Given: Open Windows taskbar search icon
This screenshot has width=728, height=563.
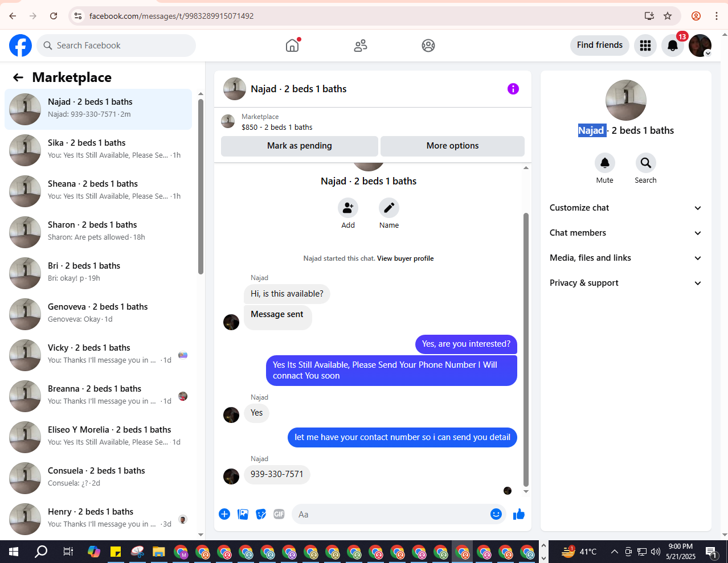Looking at the screenshot, I should pyautogui.click(x=41, y=552).
